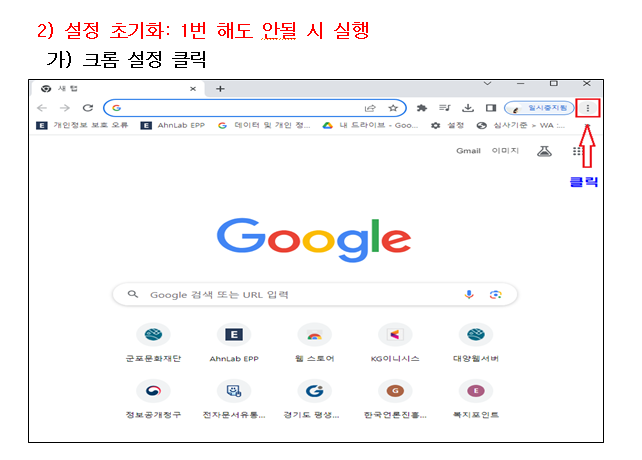Open the AhnLab EPP bookmark
The height and width of the screenshot is (460, 642).
point(173,125)
